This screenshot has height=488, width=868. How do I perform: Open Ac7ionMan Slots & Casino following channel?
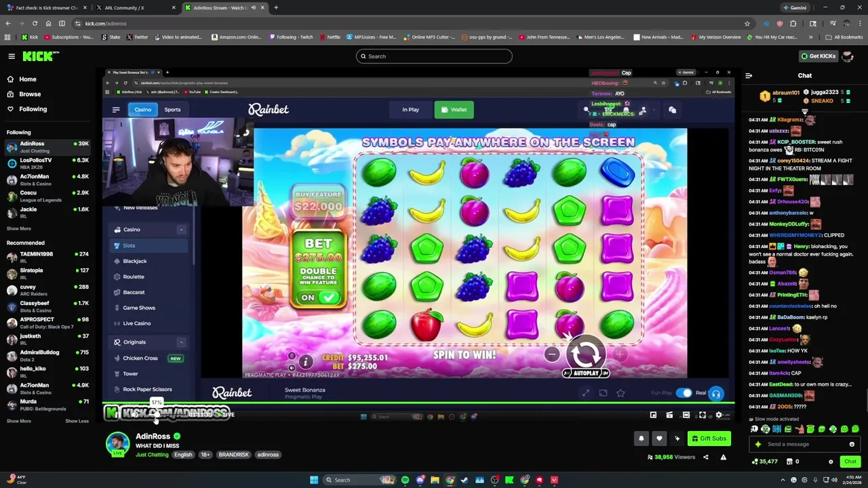(47, 180)
